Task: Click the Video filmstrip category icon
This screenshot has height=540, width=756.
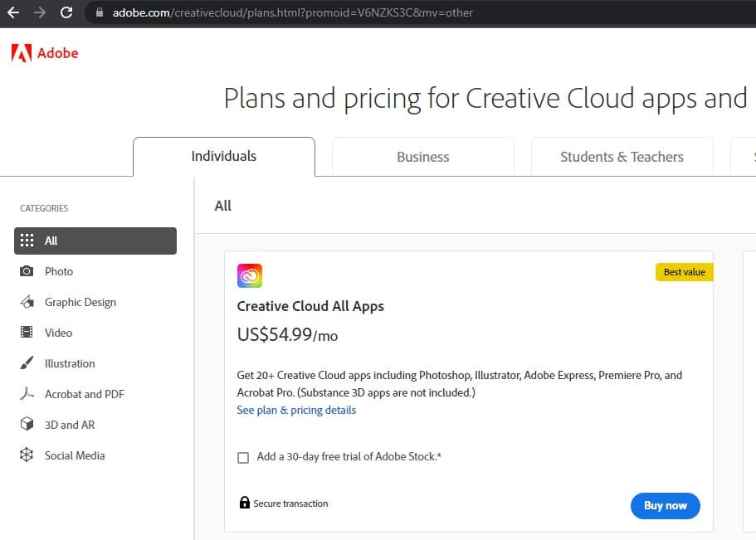Action: 27,333
